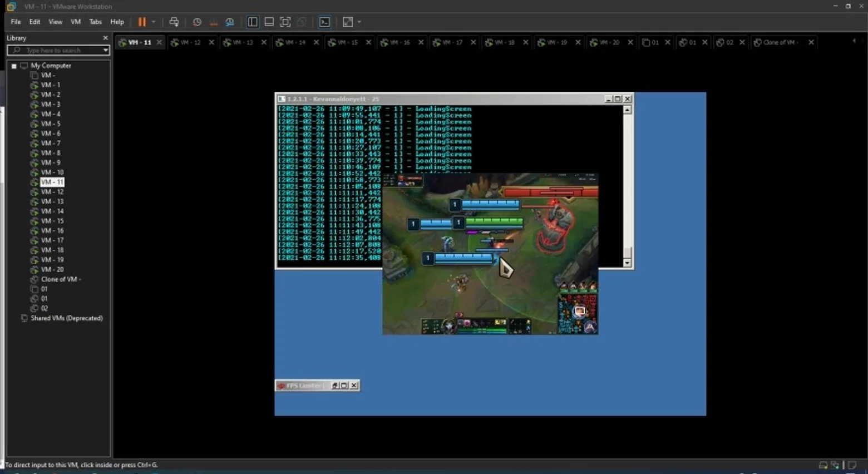Maximize the guest console log window
Image resolution: width=868 pixels, height=474 pixels.
[x=618, y=98]
